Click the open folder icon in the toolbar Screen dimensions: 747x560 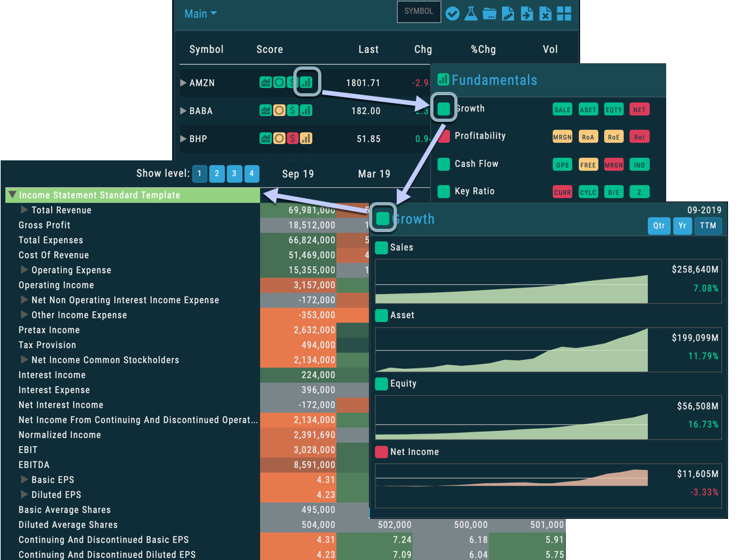pyautogui.click(x=490, y=14)
